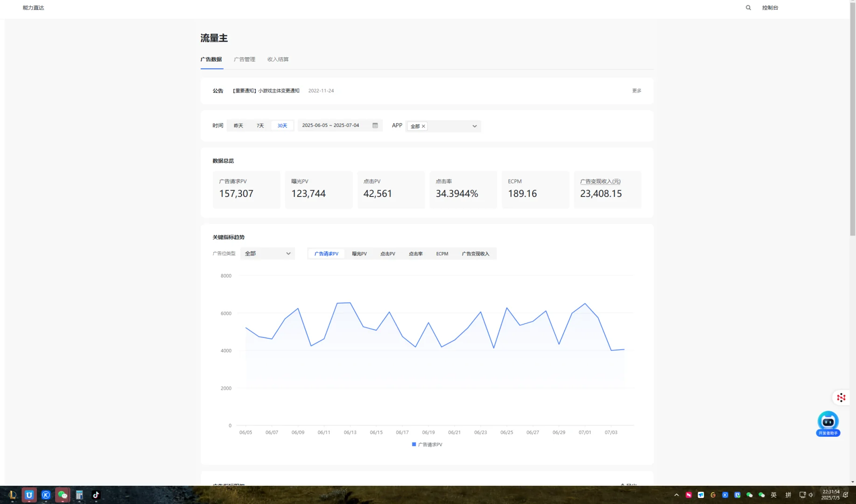The width and height of the screenshot is (856, 504).
Task: Select the 昨天 time range option
Action: click(238, 125)
